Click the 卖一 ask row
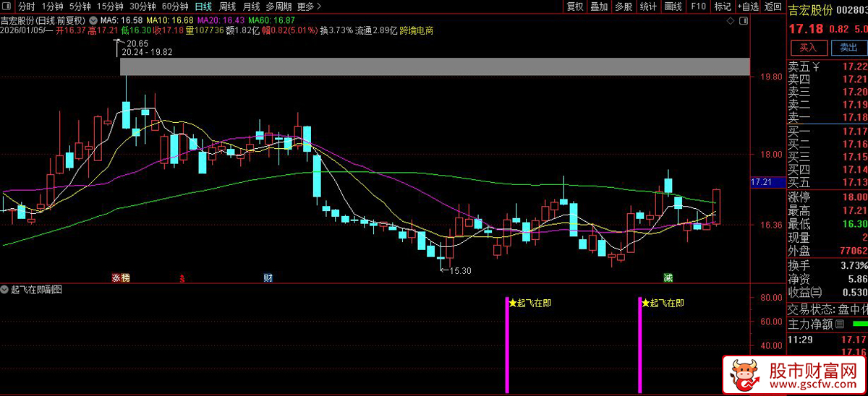The height and width of the screenshot is (396, 868). 827,117
